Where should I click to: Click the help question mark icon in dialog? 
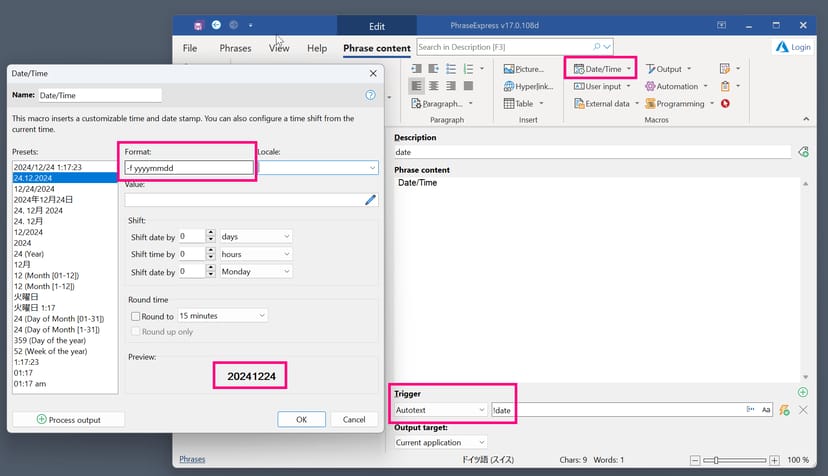point(370,95)
